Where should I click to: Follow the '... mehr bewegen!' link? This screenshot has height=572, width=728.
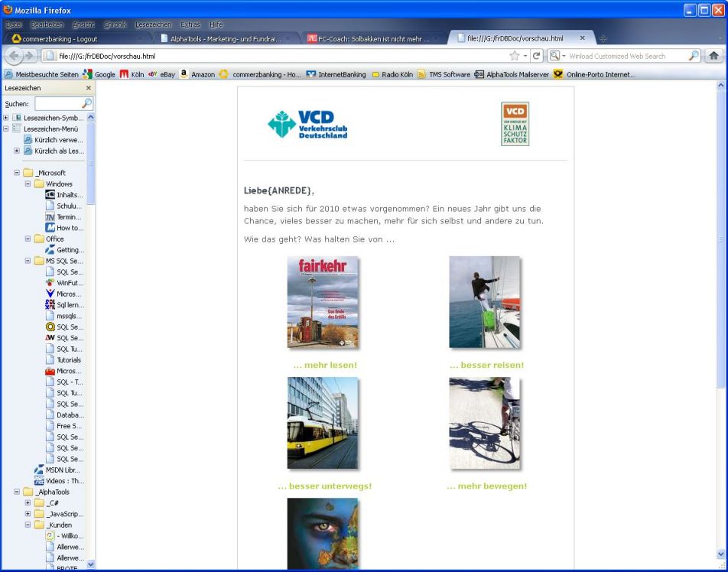(486, 486)
